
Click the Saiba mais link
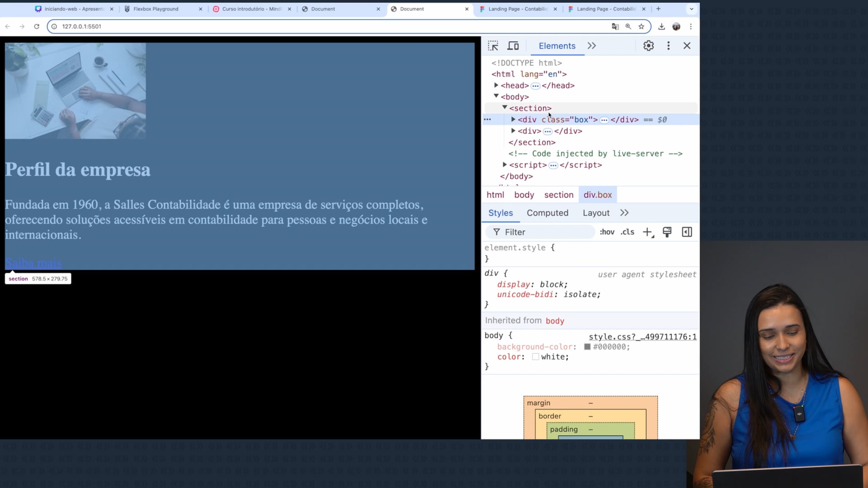[33, 263]
